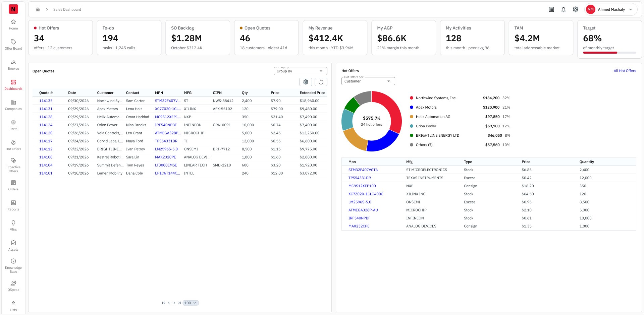Open MPN XC7Z020-1CL... in Open Quotes
Image resolution: width=644 pixels, height=315 pixels.
[x=168, y=109]
